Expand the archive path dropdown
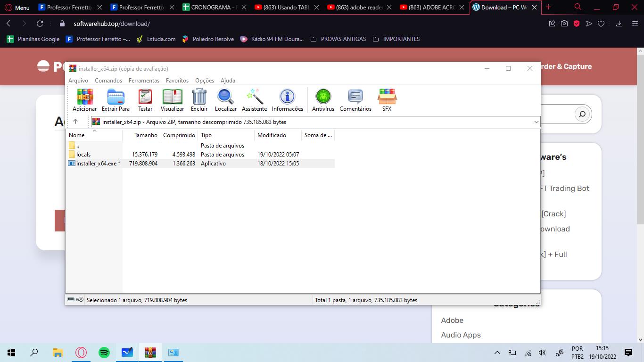Image resolution: width=644 pixels, height=362 pixels. point(536,122)
